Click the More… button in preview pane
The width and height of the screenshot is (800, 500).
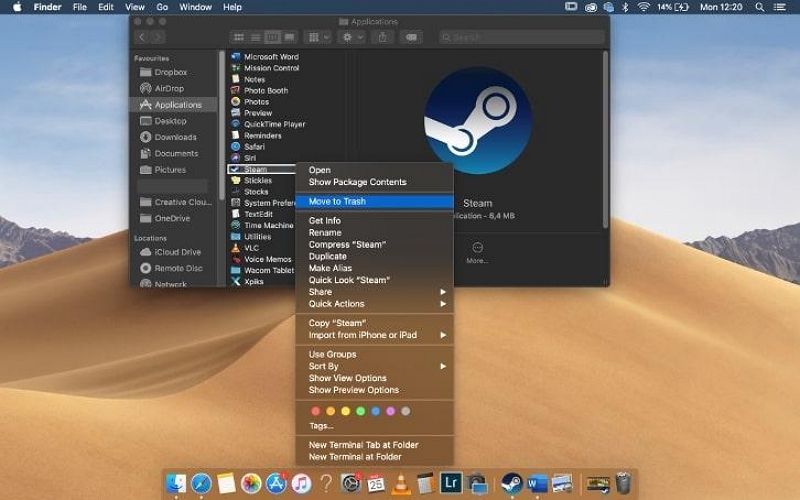pyautogui.click(x=478, y=253)
